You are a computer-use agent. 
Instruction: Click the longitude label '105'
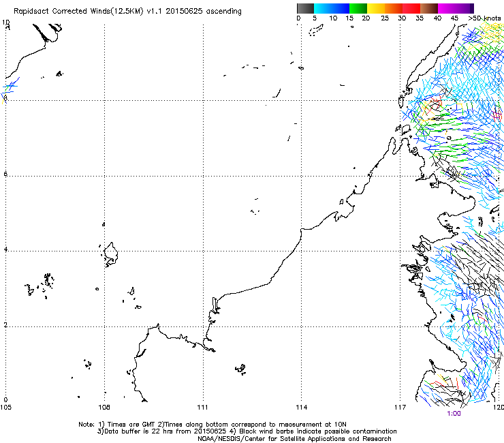click(x=5, y=408)
